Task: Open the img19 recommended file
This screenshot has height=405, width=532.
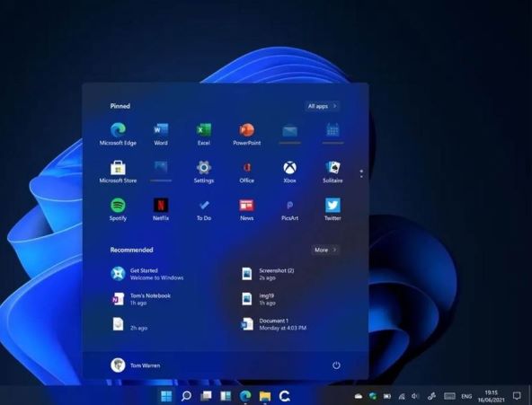Action: (258, 299)
